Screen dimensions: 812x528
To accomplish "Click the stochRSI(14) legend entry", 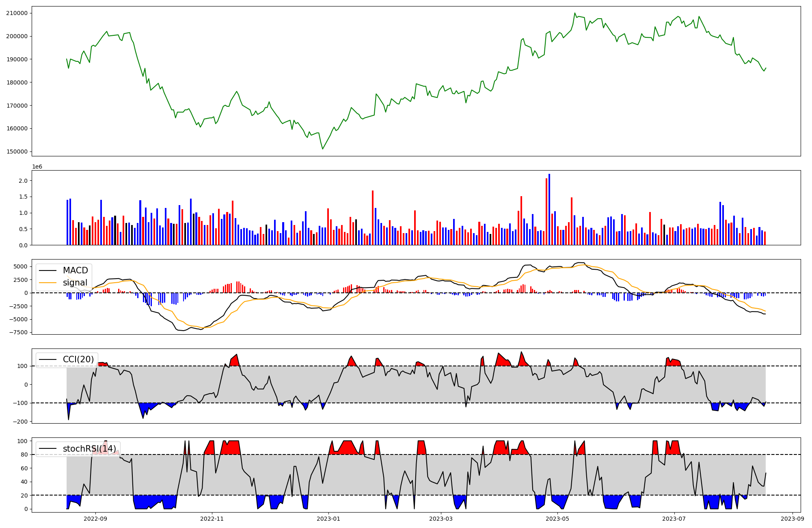I will click(x=89, y=449).
